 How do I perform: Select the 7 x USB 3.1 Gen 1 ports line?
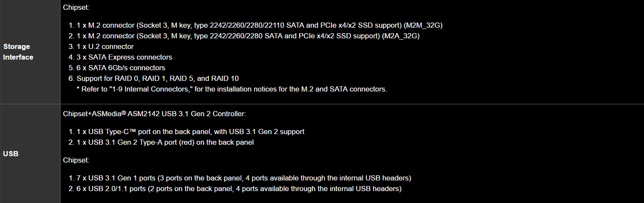(244, 178)
